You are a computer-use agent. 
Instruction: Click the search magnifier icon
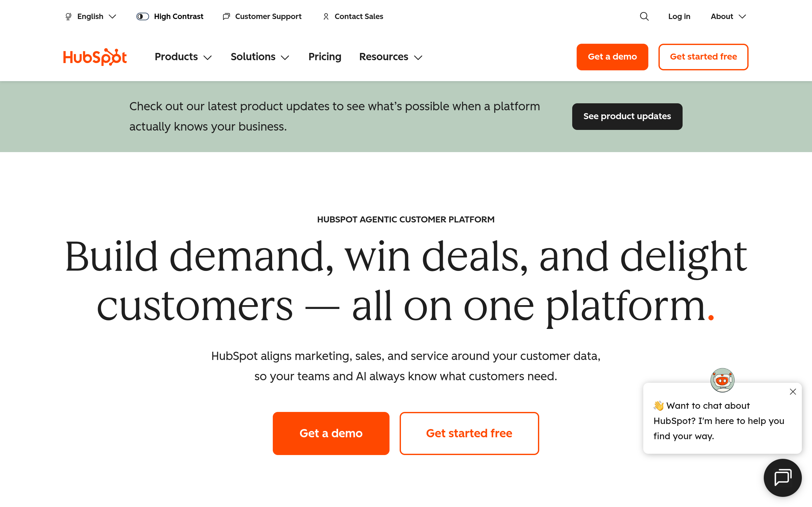tap(644, 16)
